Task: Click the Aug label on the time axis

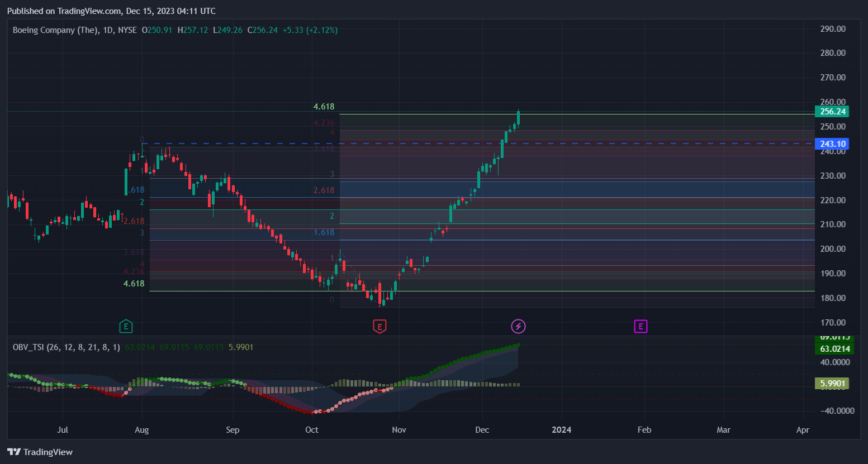Action: click(x=142, y=430)
